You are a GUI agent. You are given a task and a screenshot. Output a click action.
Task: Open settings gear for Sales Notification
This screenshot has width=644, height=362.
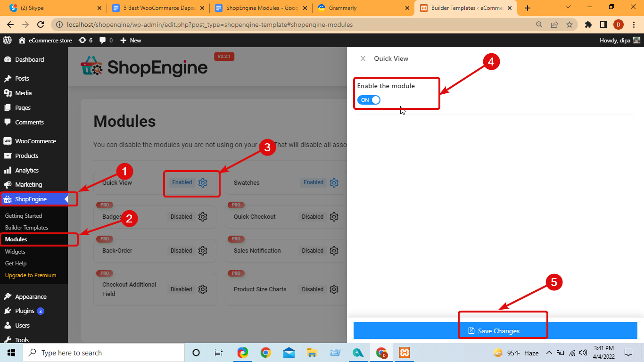coord(334,250)
